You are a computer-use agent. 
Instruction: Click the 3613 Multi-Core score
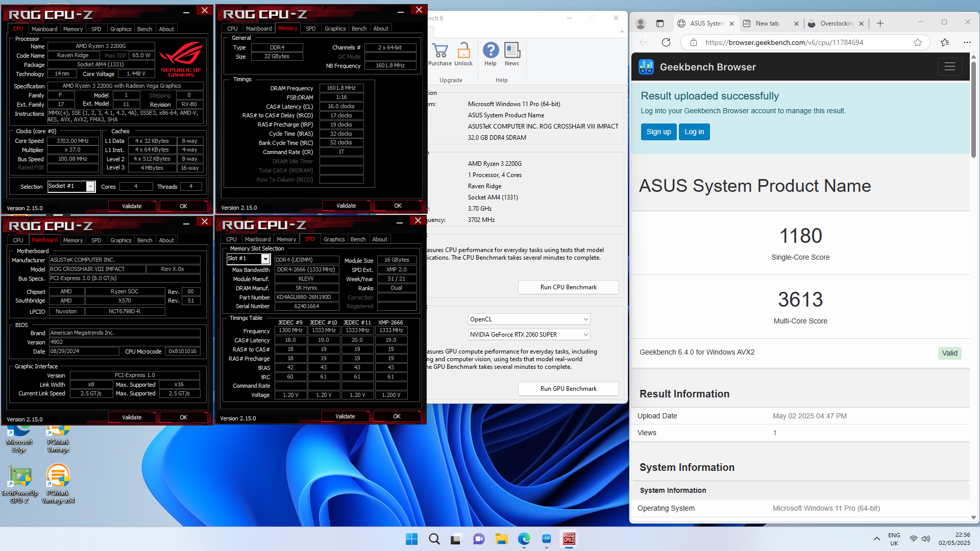pyautogui.click(x=800, y=299)
